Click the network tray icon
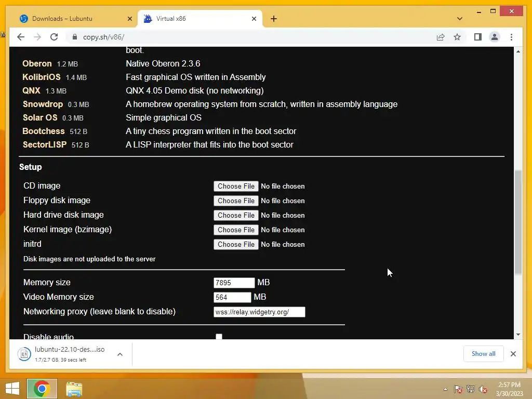 [471, 389]
